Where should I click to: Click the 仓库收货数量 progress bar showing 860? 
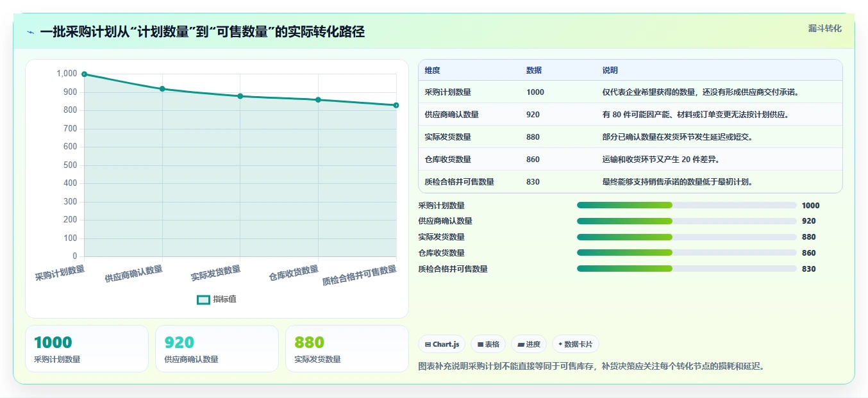pyautogui.click(x=687, y=253)
